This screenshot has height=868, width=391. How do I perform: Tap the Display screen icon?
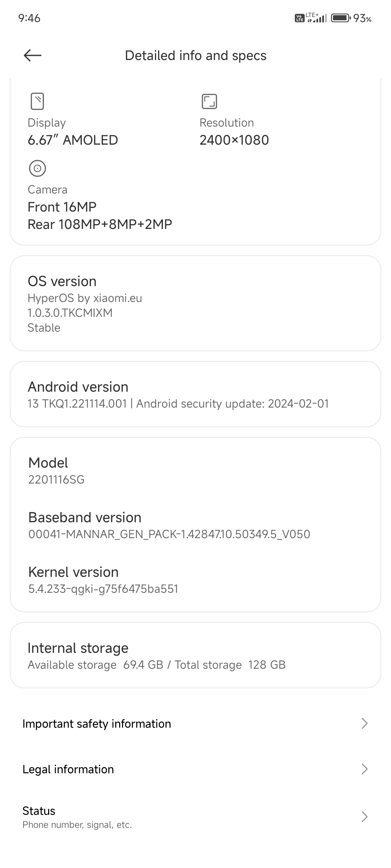[x=37, y=101]
